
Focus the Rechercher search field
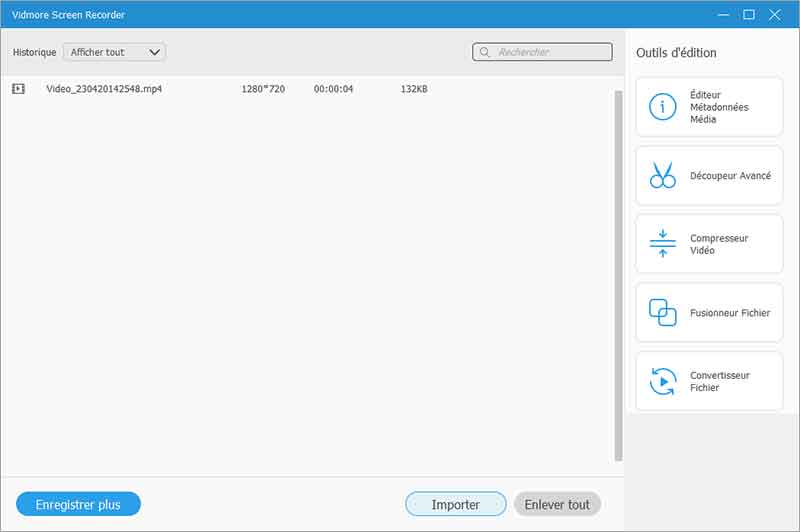[542, 52]
